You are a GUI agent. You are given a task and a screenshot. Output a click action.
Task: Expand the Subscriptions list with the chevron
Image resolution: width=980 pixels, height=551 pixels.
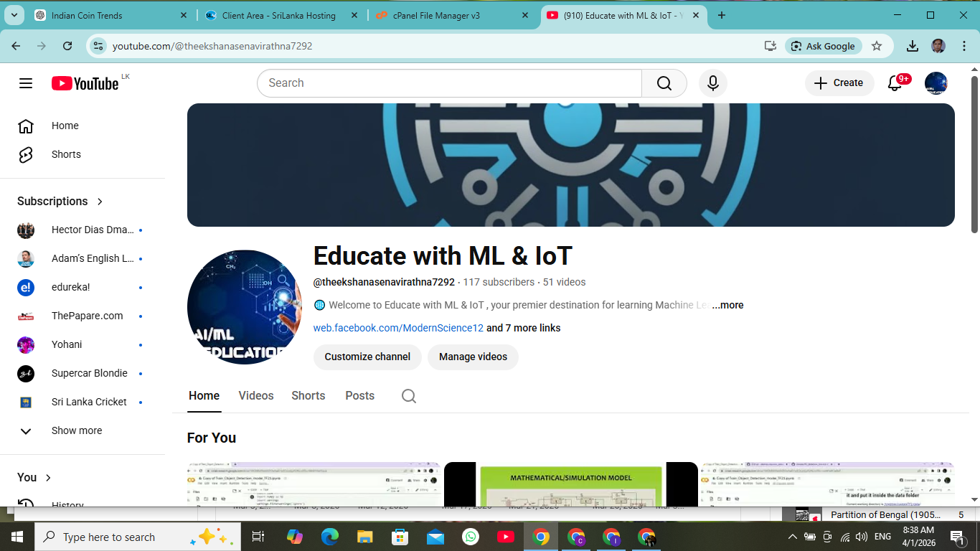point(100,202)
